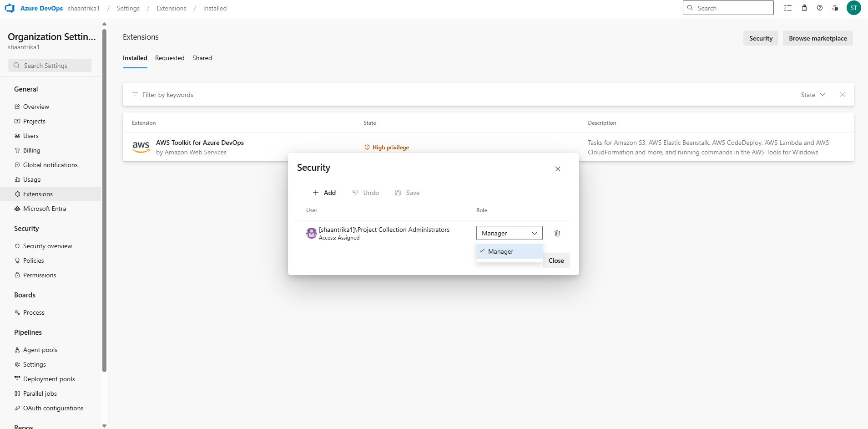Screen dimensions: 868x429
Task: Click the Close button in the dialog
Action: pyautogui.click(x=556, y=260)
